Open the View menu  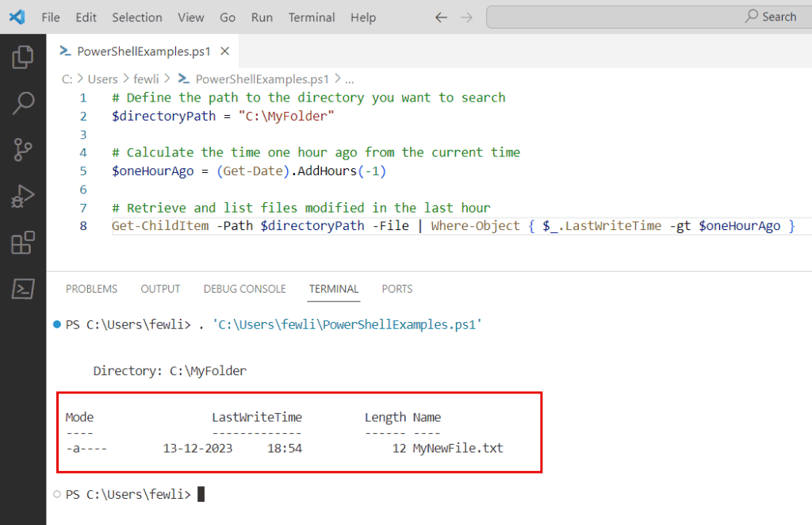(191, 17)
